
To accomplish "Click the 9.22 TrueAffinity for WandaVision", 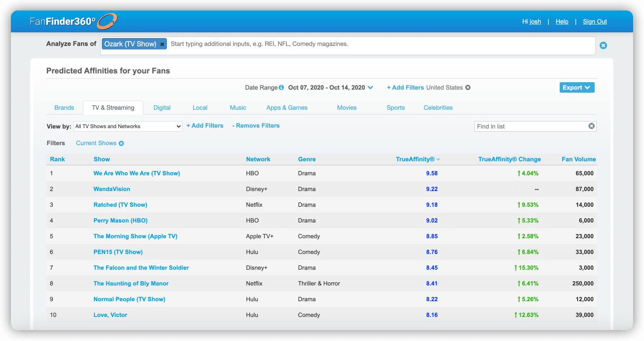I will click(432, 189).
